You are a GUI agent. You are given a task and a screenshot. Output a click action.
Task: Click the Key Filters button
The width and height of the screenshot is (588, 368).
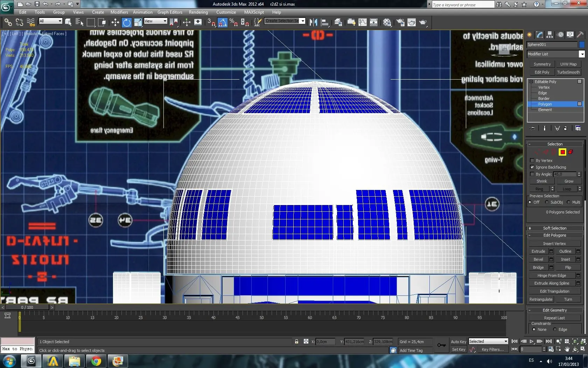tap(492, 349)
